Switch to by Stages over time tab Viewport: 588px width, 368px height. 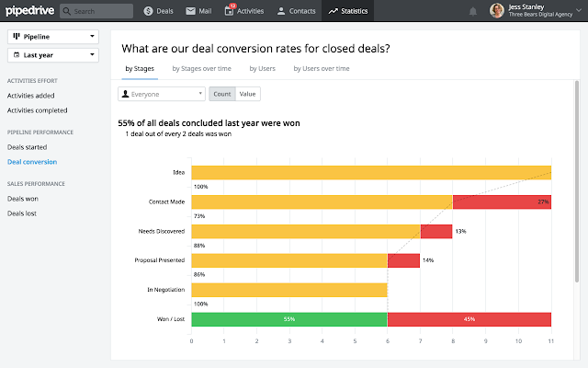(x=202, y=68)
